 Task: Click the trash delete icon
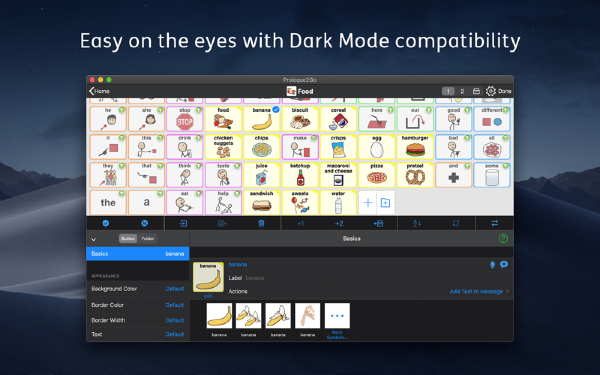pos(261,223)
